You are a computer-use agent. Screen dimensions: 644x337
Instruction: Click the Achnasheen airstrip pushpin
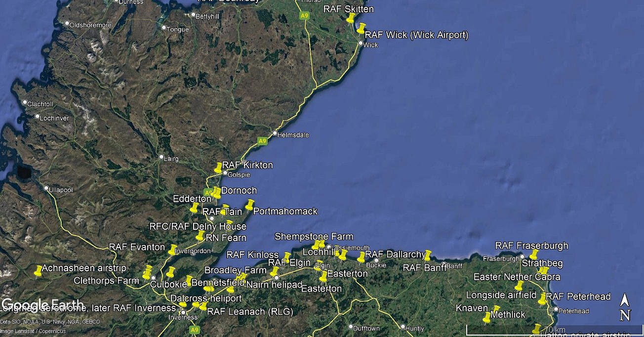[39, 270]
